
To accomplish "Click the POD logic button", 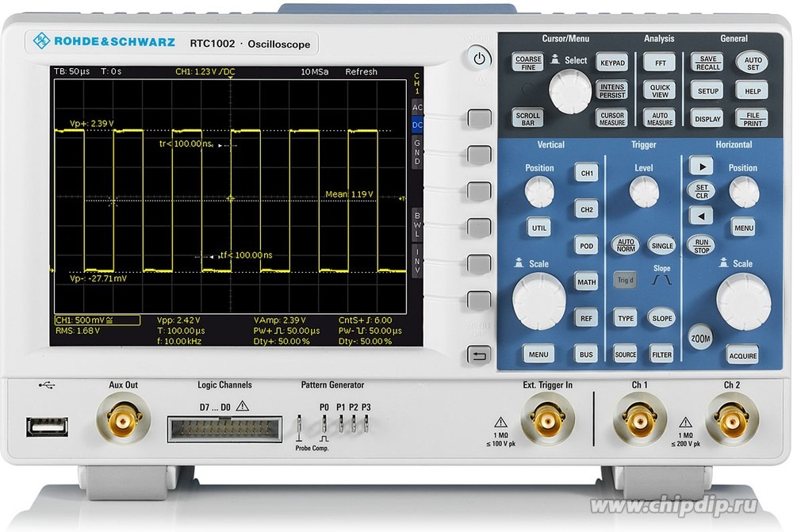I will click(586, 246).
